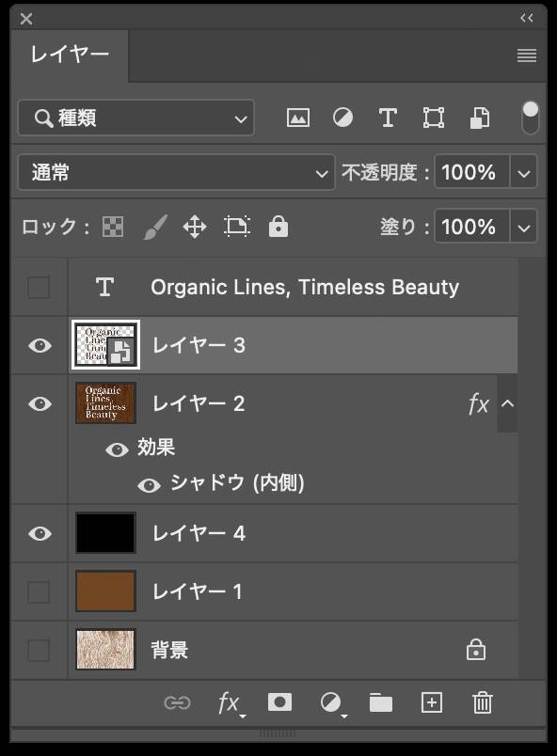Open the 通常 blend mode dropdown
The width and height of the screenshot is (557, 756).
172,172
